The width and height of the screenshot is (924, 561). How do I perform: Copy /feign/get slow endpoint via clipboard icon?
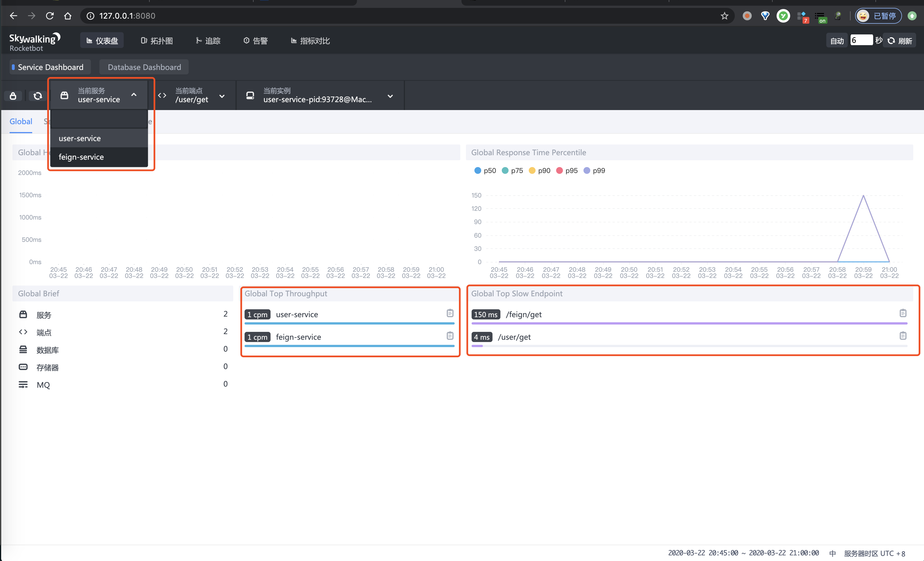click(903, 313)
